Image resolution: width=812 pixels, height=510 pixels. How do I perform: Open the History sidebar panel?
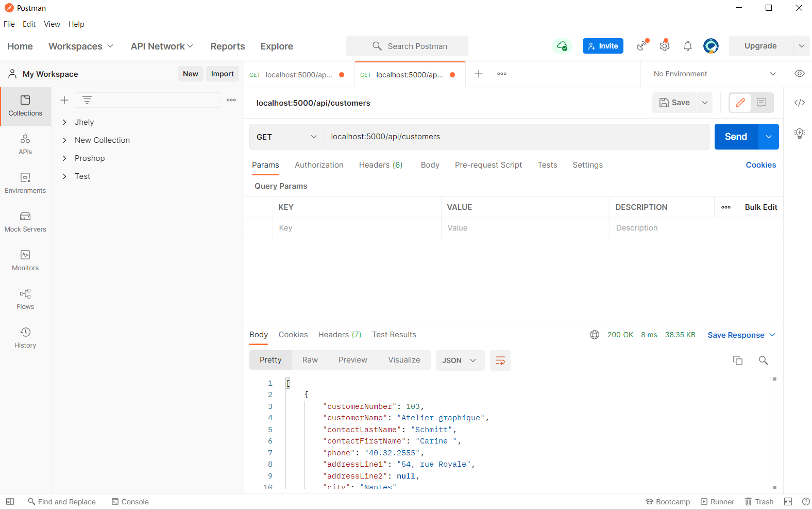click(25, 338)
